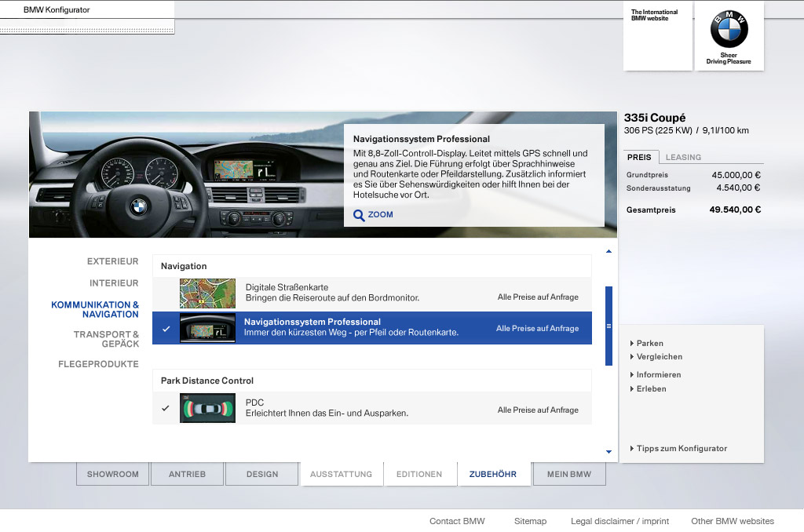
Task: Click Alle Preise auf Anfrage for PDC
Action: pos(538,410)
